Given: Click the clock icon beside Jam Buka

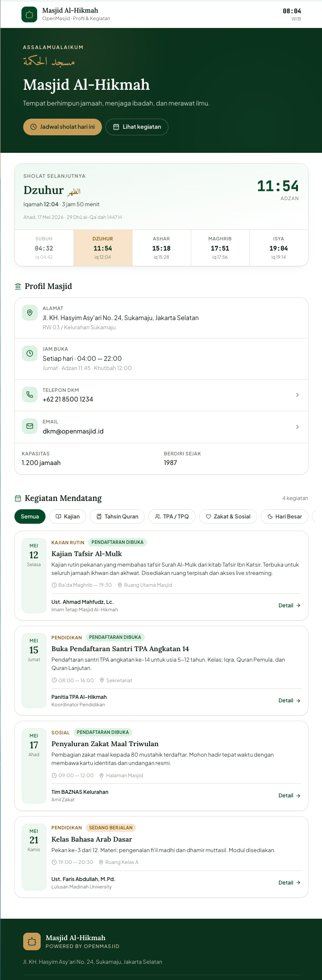Looking at the screenshot, I should tap(30, 353).
